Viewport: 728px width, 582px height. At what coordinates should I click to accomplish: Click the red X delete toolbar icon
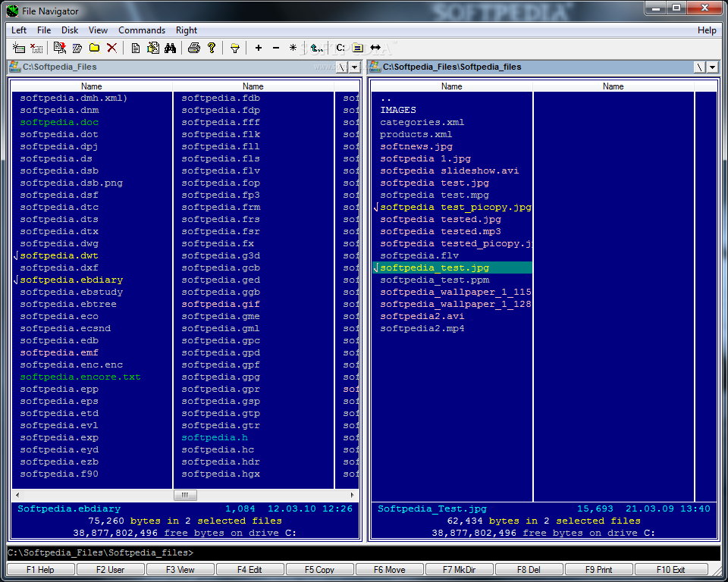112,48
